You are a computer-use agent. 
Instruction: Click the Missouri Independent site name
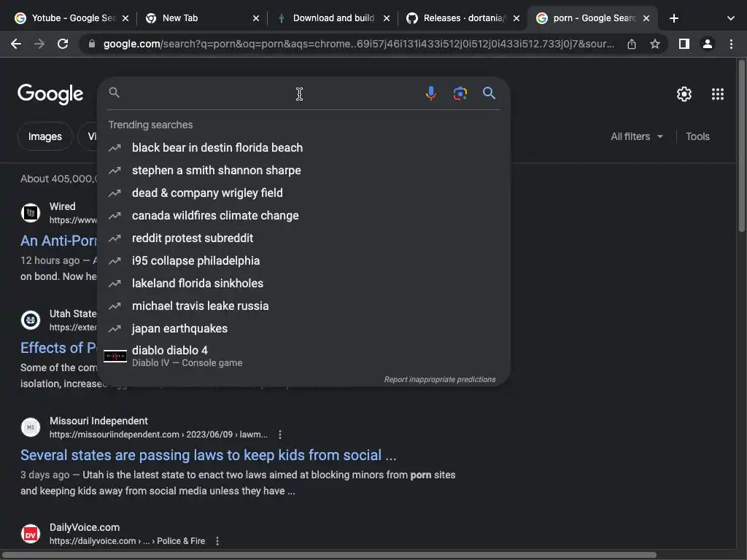98,421
